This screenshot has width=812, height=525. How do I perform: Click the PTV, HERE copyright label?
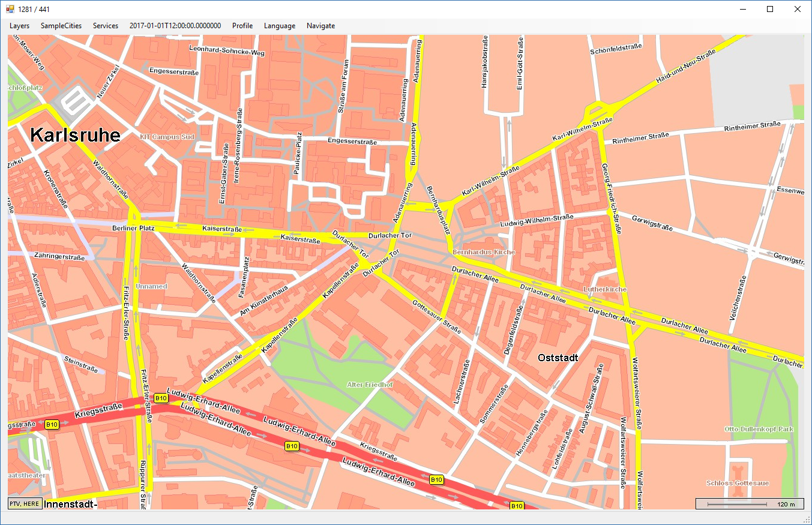pyautogui.click(x=25, y=503)
